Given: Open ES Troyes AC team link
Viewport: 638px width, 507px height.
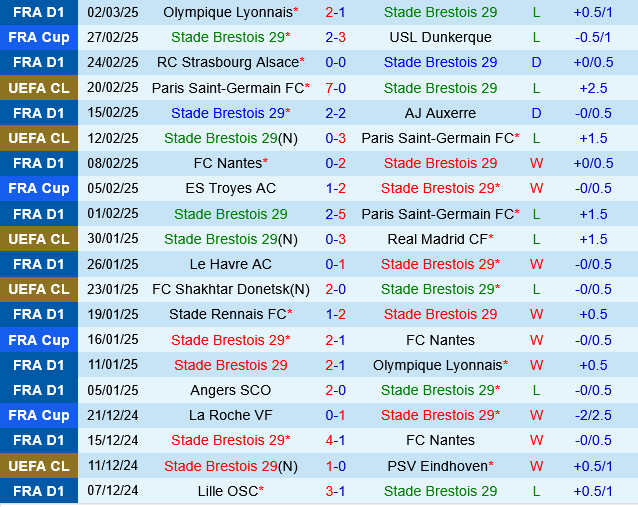Looking at the screenshot, I should click(231, 188).
